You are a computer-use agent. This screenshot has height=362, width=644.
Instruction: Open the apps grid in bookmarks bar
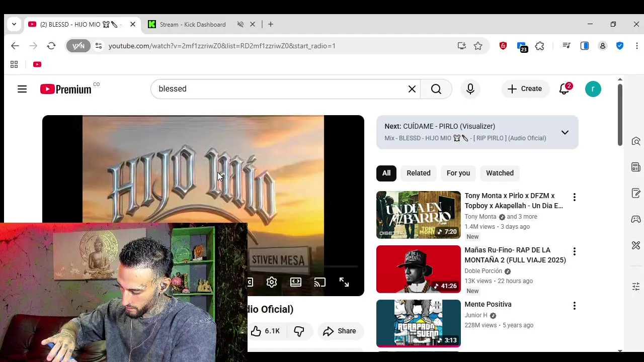[x=14, y=64]
